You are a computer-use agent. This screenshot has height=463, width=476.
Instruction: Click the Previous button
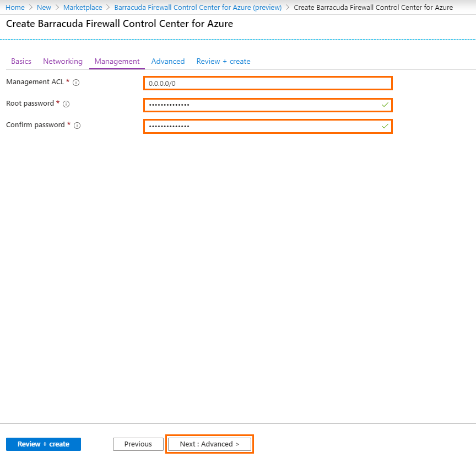tap(138, 444)
